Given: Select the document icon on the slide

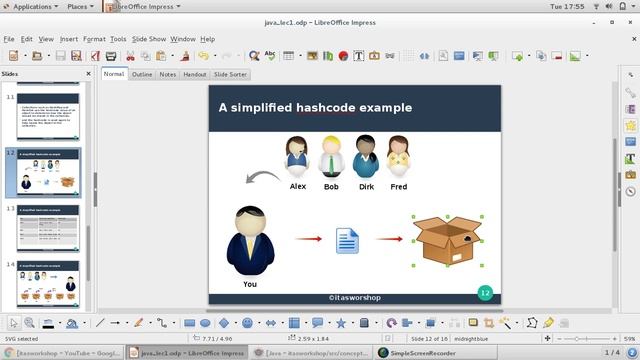Looking at the screenshot, I should click(347, 241).
